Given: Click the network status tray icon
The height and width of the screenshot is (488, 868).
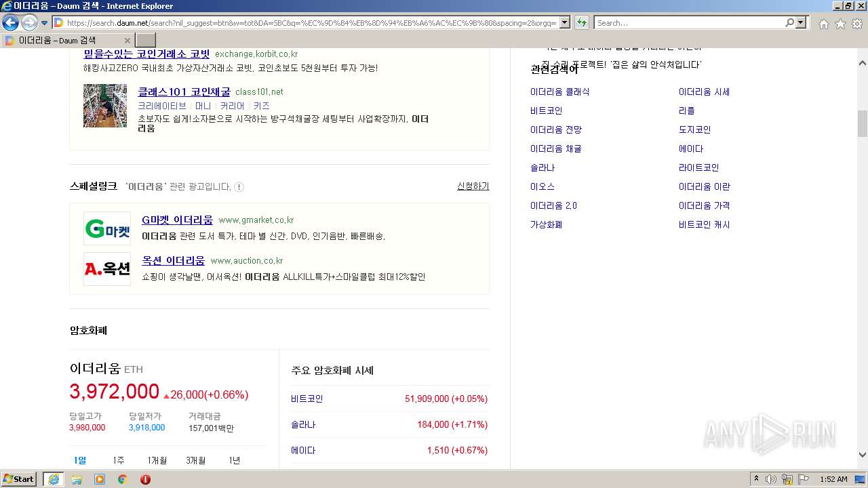Looking at the screenshot, I should pos(787,479).
